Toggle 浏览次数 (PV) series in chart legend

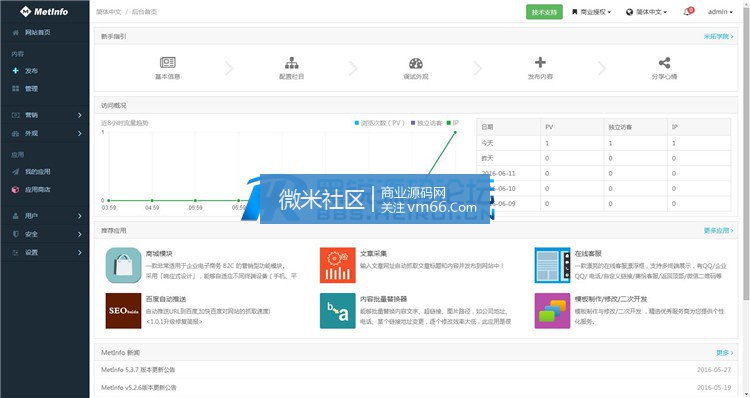click(379, 123)
